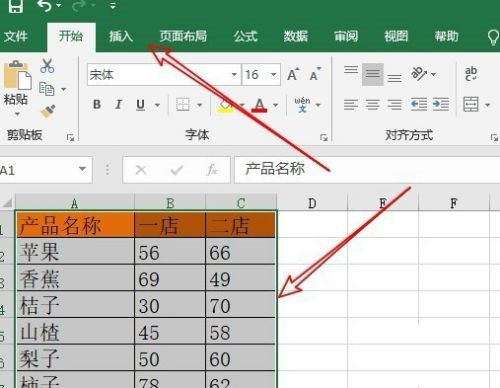
Task: Toggle Wrap Text ab icon
Action: click(x=471, y=74)
